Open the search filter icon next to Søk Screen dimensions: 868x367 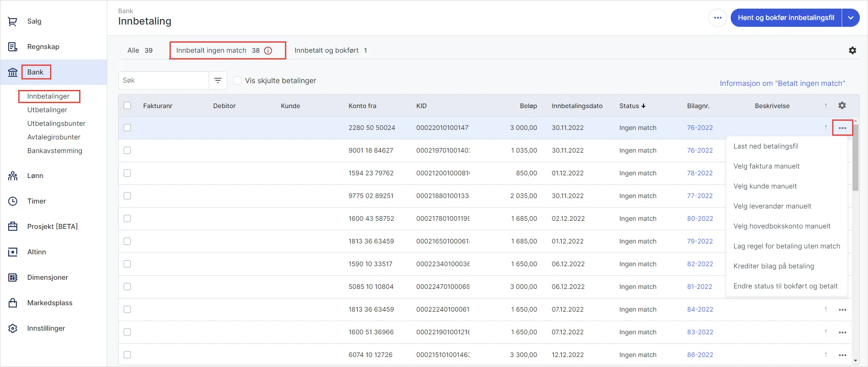click(218, 80)
